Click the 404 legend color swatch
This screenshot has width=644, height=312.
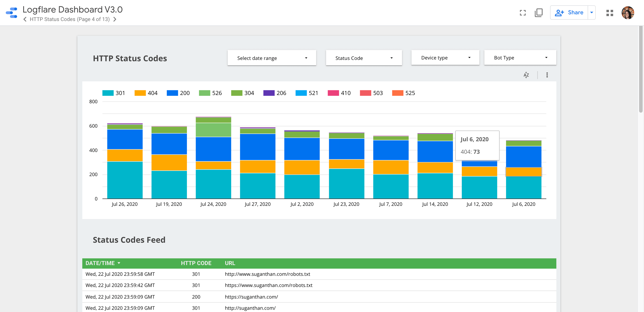(x=140, y=93)
